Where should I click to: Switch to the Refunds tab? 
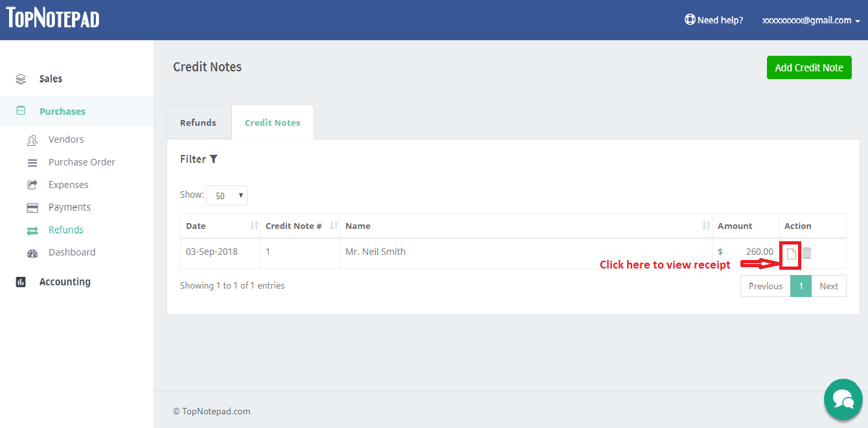(198, 123)
